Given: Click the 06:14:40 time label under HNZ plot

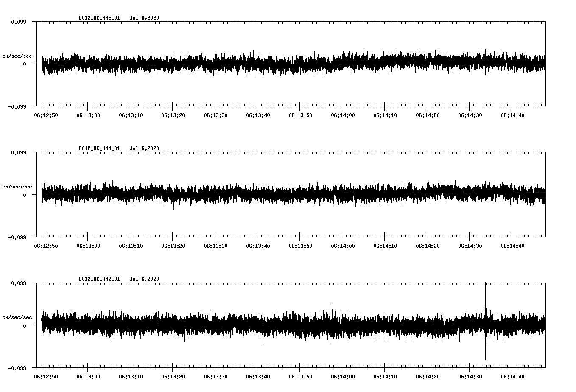Looking at the screenshot, I should 512,377.
